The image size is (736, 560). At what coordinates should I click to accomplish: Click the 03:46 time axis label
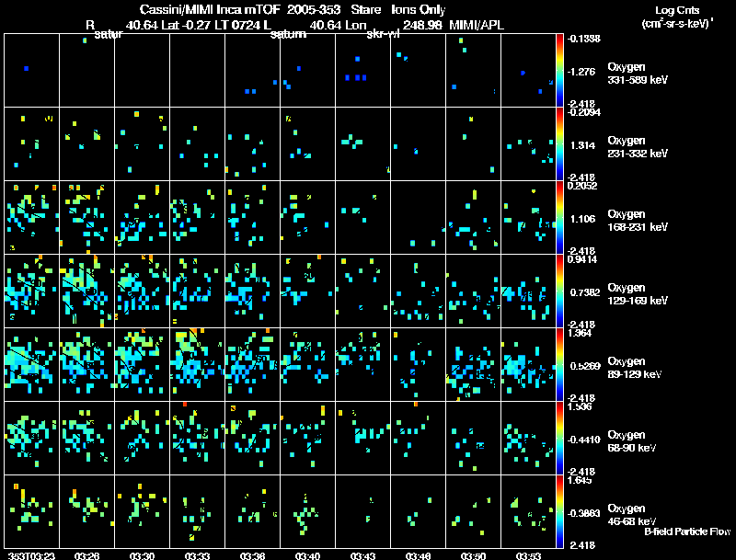(x=418, y=556)
